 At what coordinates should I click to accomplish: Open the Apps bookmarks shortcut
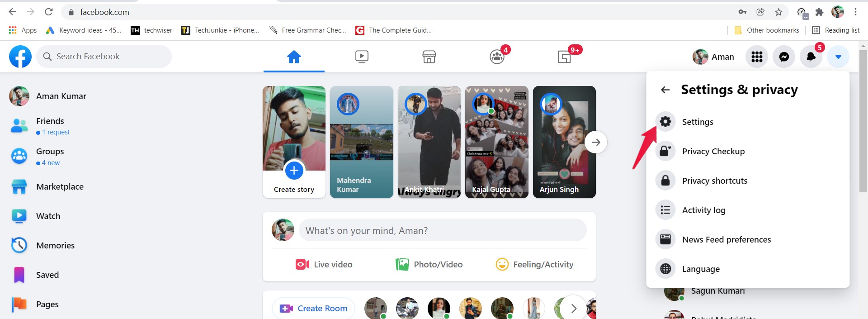click(x=23, y=30)
